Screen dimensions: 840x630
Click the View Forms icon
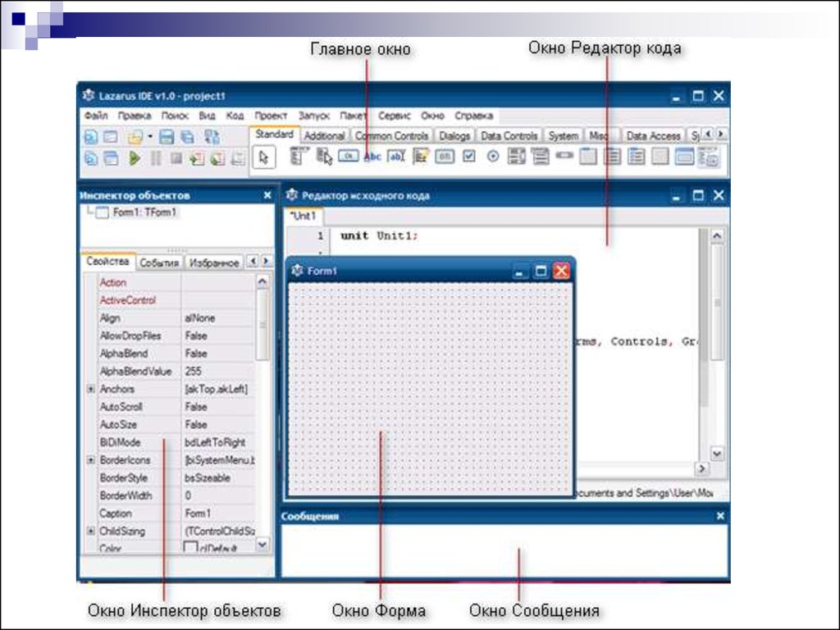click(x=111, y=158)
